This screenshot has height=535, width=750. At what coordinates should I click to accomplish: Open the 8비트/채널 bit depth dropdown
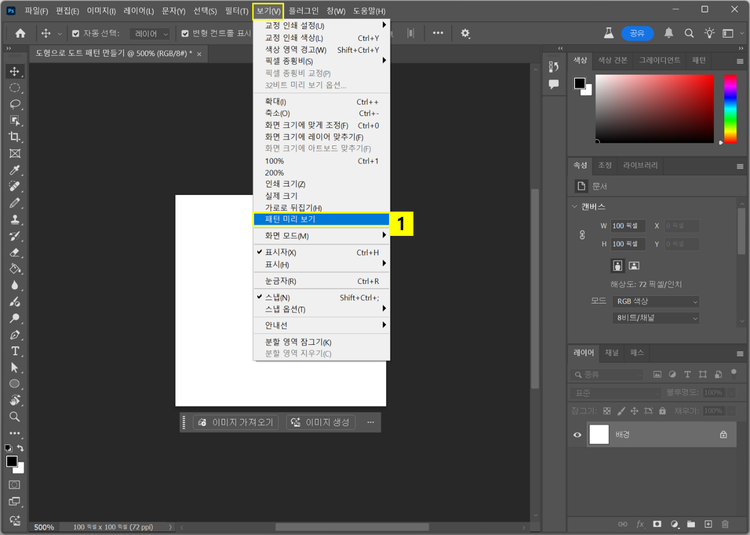click(655, 318)
